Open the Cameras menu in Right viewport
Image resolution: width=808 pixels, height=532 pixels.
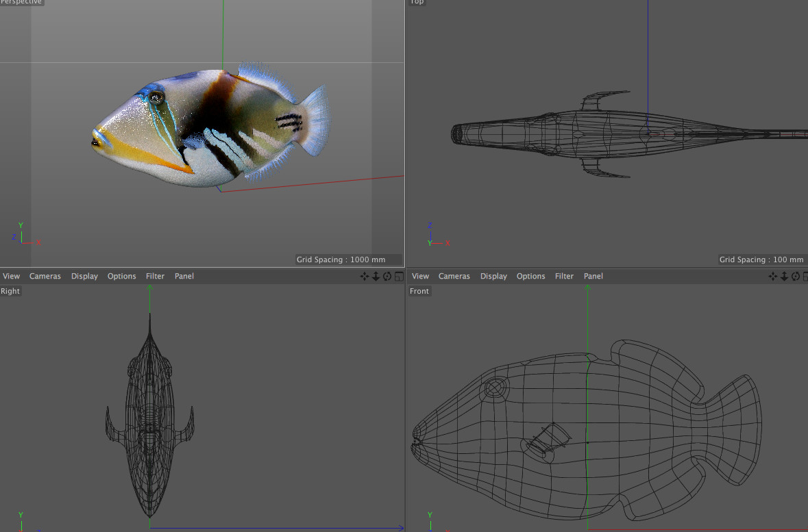[45, 277]
